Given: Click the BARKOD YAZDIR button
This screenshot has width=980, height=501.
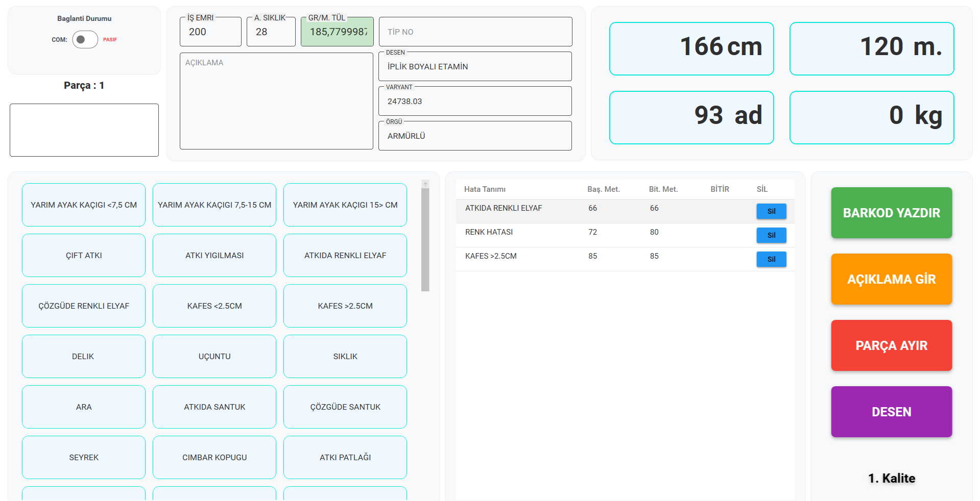Looking at the screenshot, I should pos(891,213).
